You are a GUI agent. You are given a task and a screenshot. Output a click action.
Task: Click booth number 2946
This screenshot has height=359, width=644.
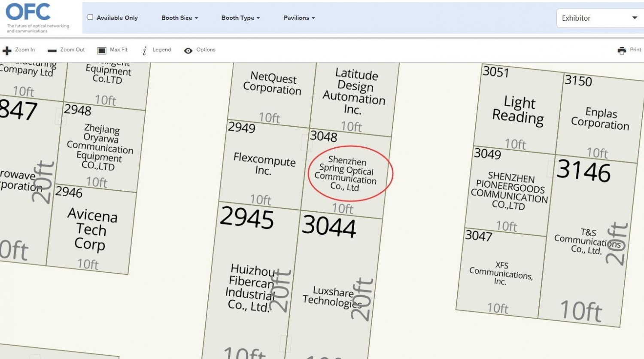(69, 192)
